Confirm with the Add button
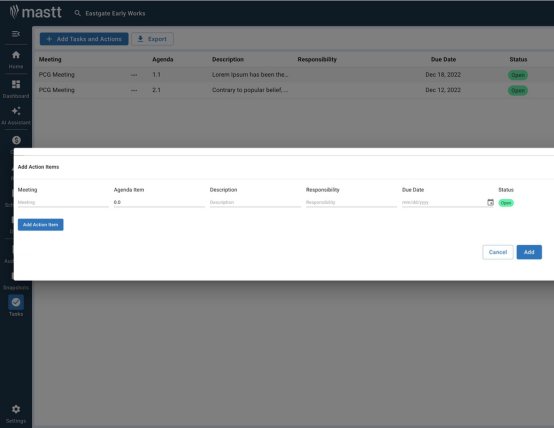Screen dimensions: 554x428 click(529, 252)
